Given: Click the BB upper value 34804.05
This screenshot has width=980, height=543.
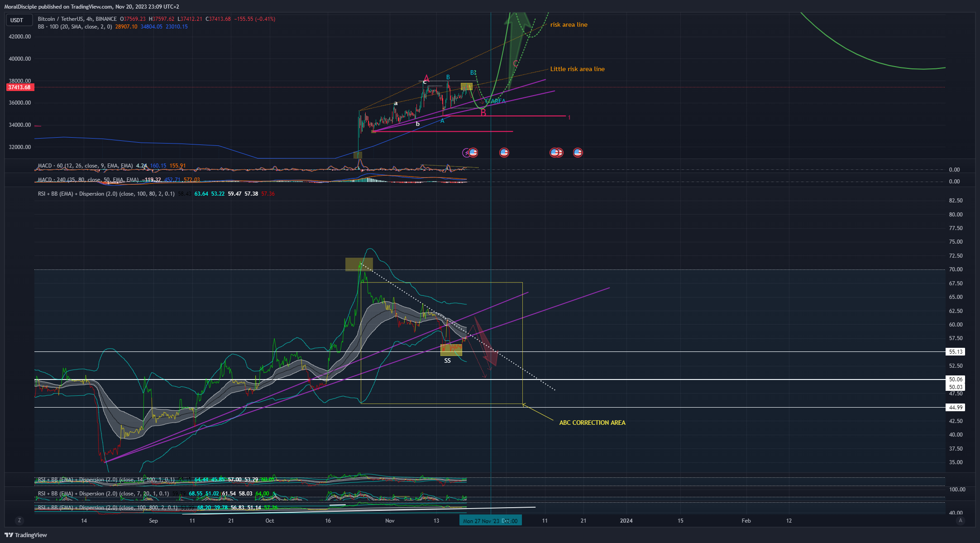Looking at the screenshot, I should point(151,27).
